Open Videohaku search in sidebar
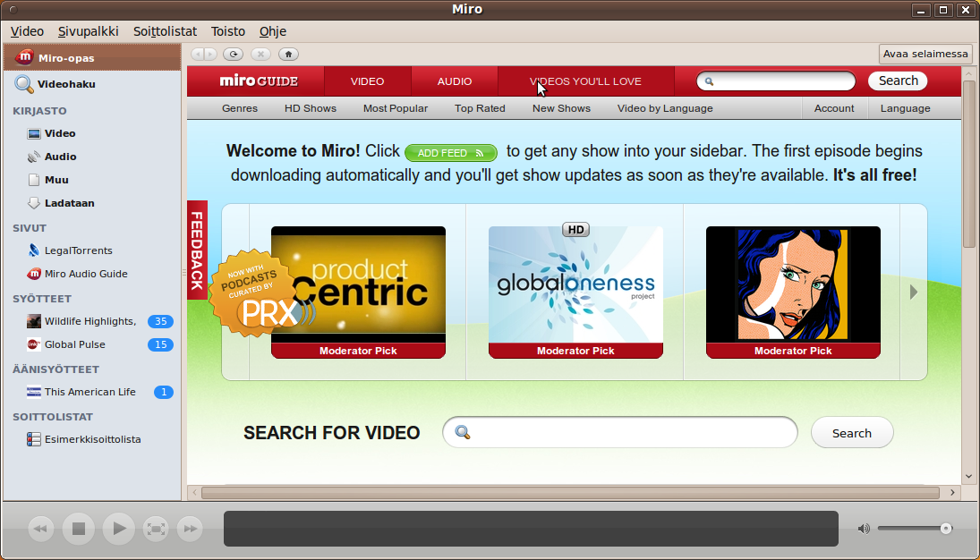 (x=65, y=84)
